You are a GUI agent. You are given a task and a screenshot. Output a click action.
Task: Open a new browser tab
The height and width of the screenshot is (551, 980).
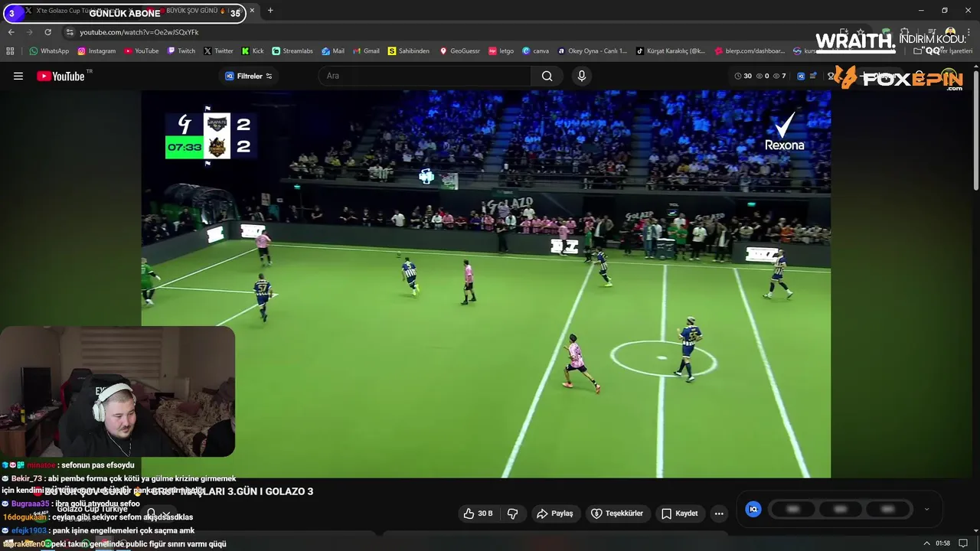270,11
